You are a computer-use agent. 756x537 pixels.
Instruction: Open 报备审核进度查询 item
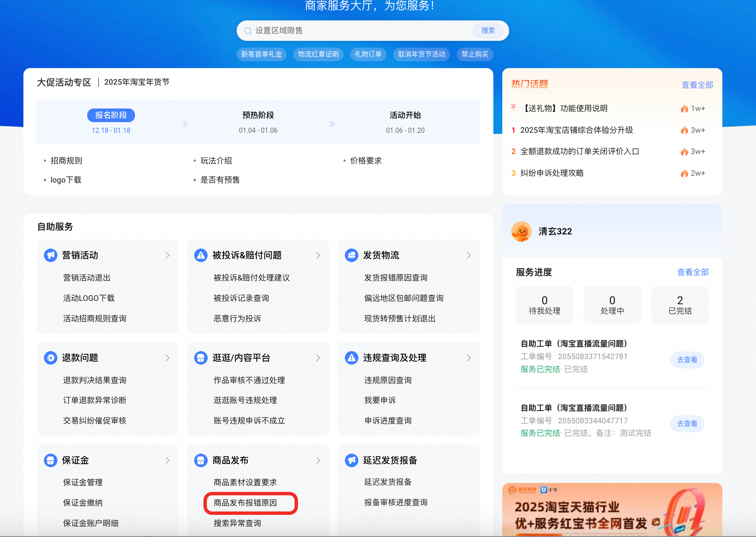point(396,503)
